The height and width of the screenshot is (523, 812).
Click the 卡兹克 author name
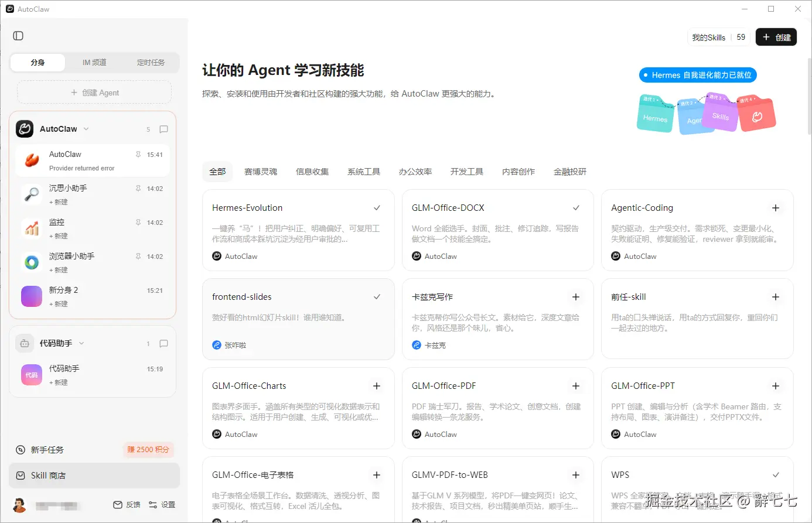435,346
